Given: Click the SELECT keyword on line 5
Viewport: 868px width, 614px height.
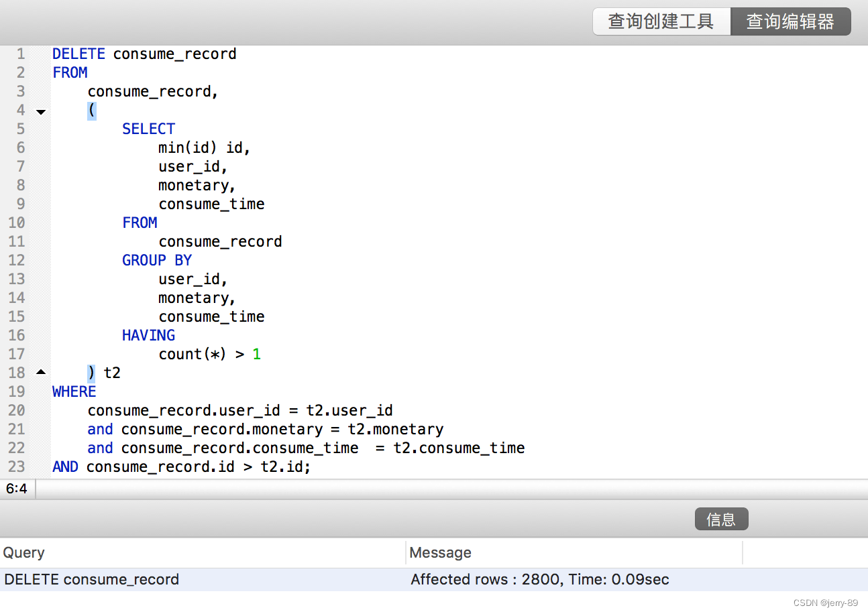Looking at the screenshot, I should pos(148,128).
